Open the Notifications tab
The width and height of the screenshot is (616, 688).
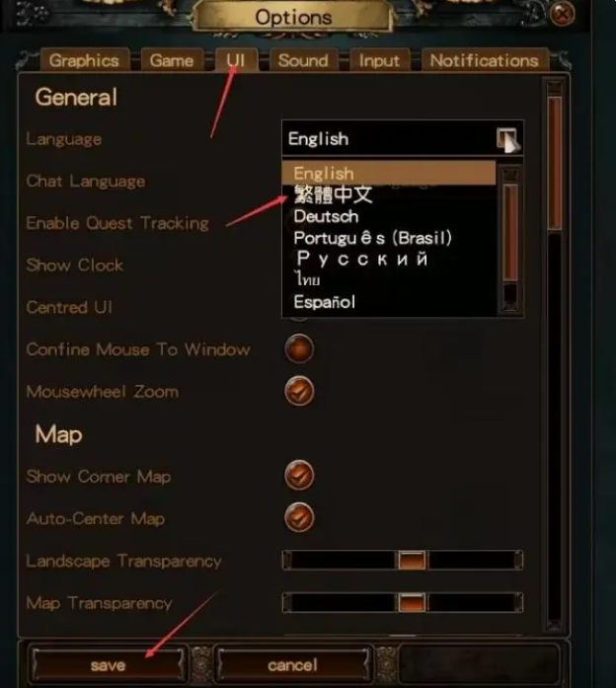click(484, 60)
